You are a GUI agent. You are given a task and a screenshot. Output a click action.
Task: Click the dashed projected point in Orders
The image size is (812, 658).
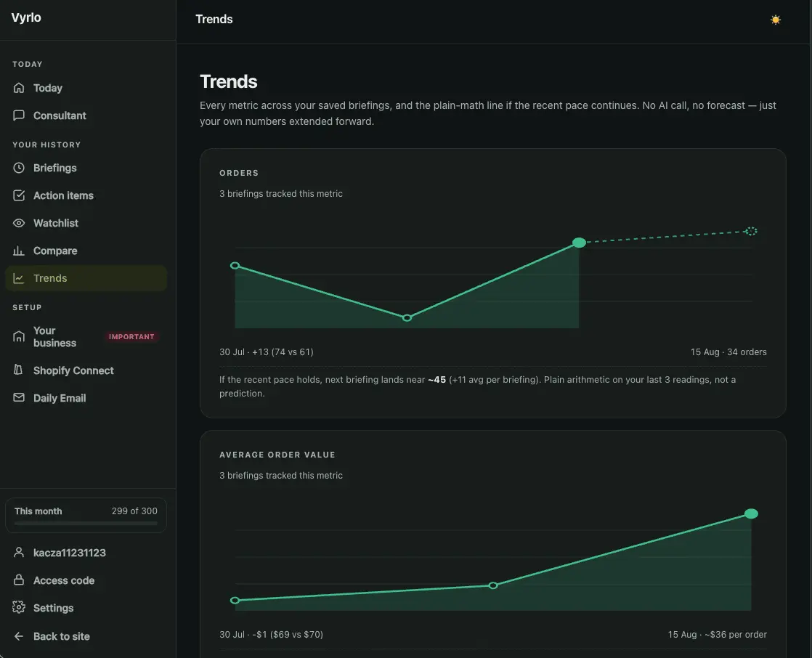point(751,231)
